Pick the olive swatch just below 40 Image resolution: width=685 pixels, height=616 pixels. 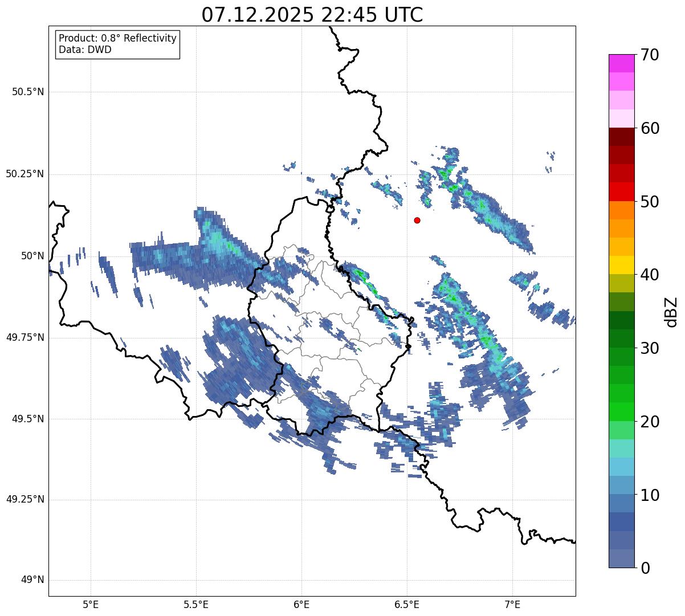[622, 283]
